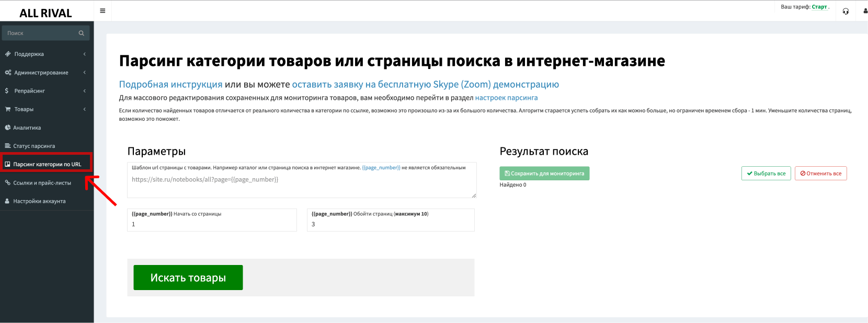
Task: Click the user profile icon in header
Action: [865, 11]
